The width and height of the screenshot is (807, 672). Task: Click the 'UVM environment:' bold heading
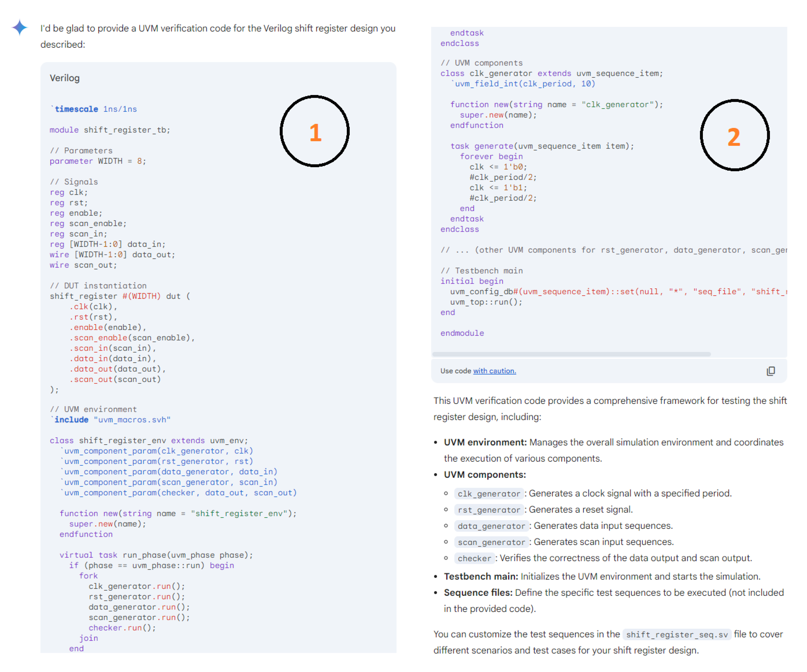(x=485, y=442)
